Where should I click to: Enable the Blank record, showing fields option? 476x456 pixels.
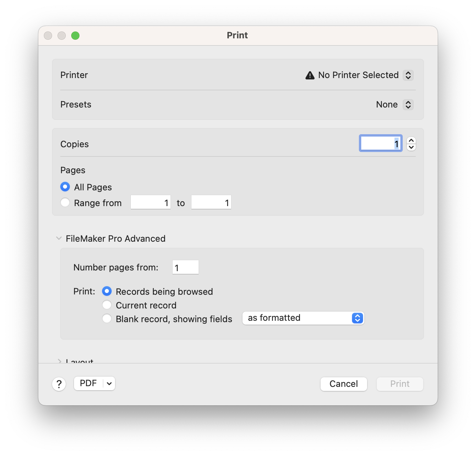click(107, 318)
